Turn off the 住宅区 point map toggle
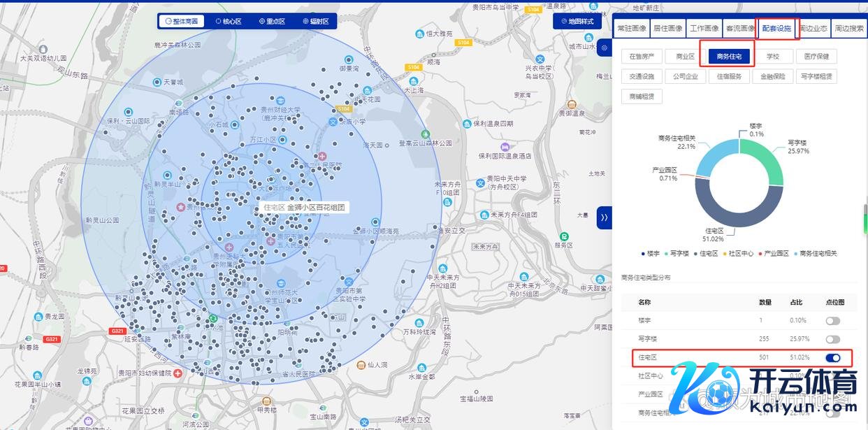Viewport: 868px width, 430px height. click(832, 357)
